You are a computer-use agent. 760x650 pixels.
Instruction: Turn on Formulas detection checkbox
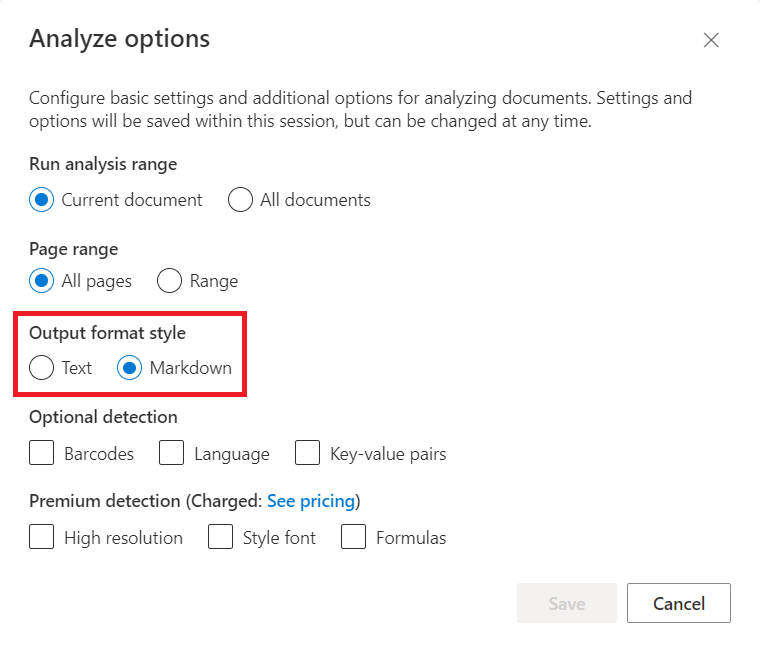[354, 538]
